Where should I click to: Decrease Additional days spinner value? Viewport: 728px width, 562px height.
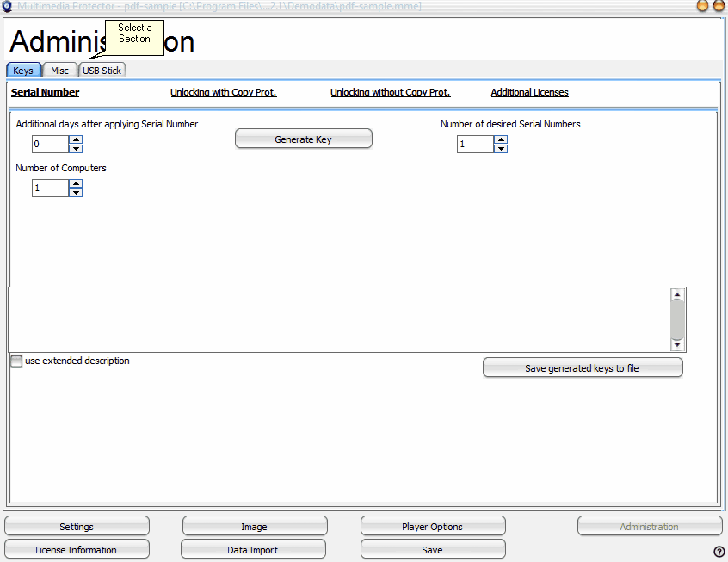(76, 149)
